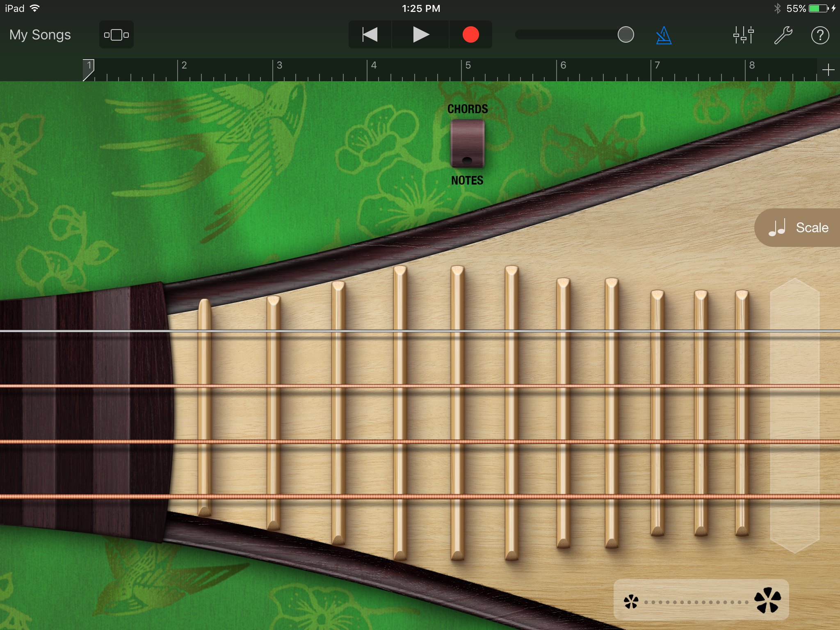Image resolution: width=840 pixels, height=630 pixels.
Task: Adjust the master volume slider knob
Action: [x=625, y=35]
